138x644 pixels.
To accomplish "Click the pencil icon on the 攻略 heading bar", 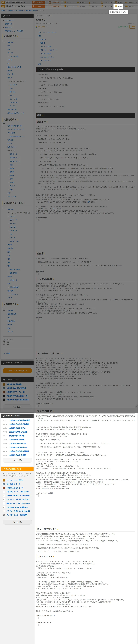I will tap(43, 115).
